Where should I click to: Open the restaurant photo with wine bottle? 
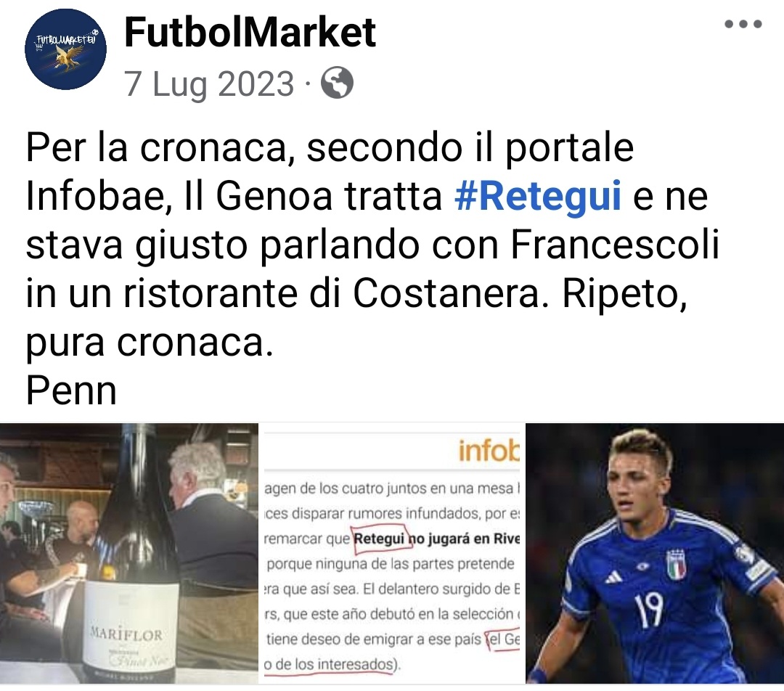(129, 553)
